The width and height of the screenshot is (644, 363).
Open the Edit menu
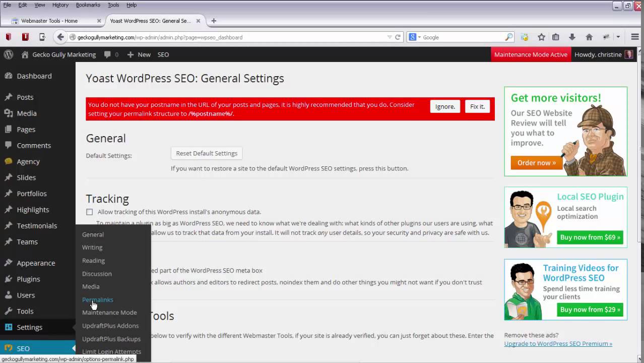click(x=23, y=5)
